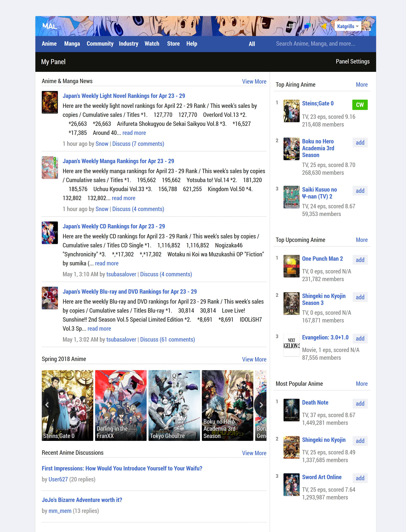This screenshot has height=532, width=406.
Task: Open the Anime menu
Action: click(x=49, y=44)
